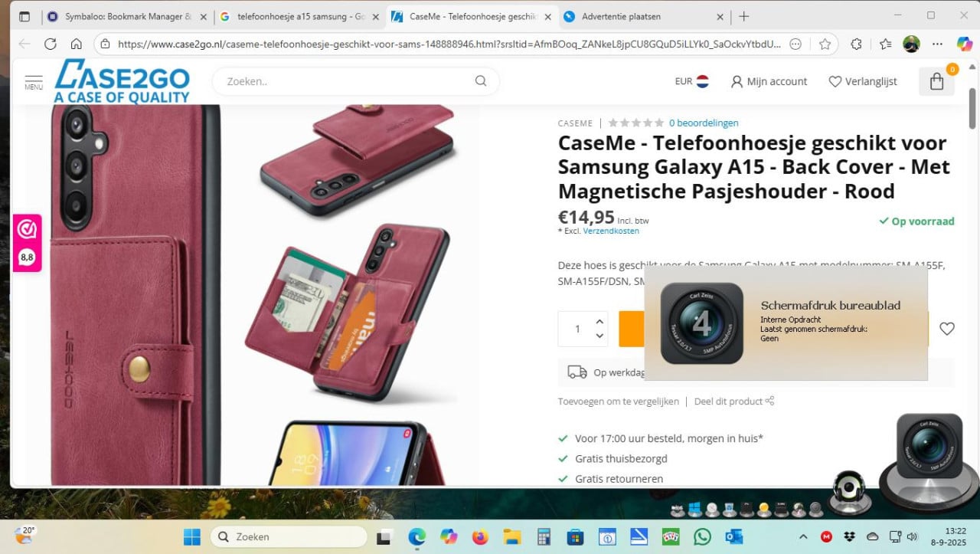Viewport: 980px width, 554px height.
Task: Click the Task View taskbar icon
Action: (384, 536)
